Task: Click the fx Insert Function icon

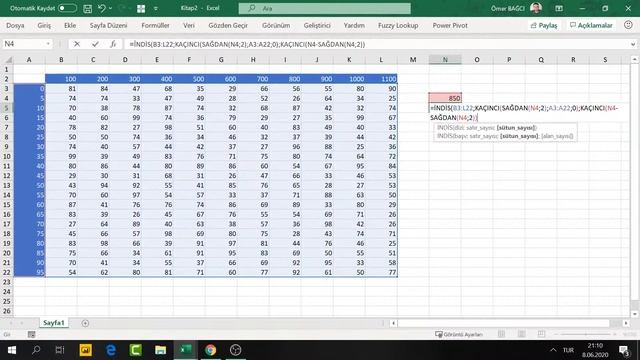Action: tap(113, 44)
